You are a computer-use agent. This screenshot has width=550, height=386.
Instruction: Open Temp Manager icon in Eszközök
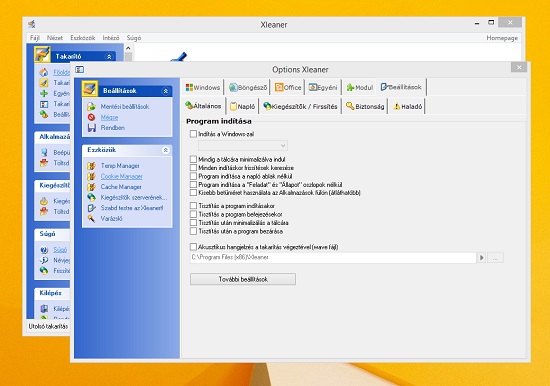pyautogui.click(x=92, y=166)
